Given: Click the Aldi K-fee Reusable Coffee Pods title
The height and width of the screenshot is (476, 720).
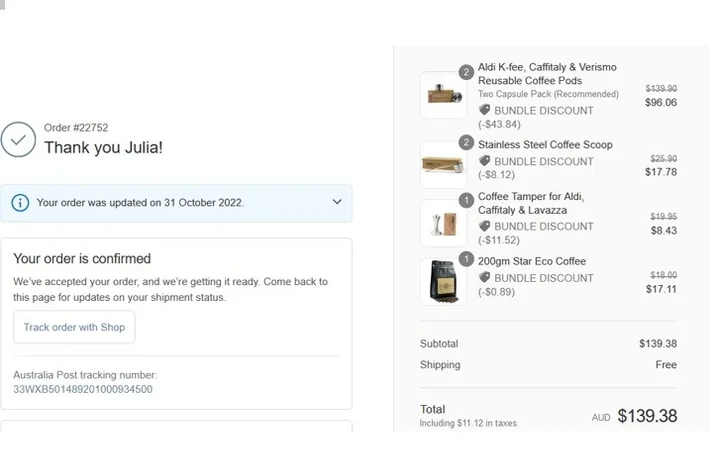Looking at the screenshot, I should coord(547,74).
